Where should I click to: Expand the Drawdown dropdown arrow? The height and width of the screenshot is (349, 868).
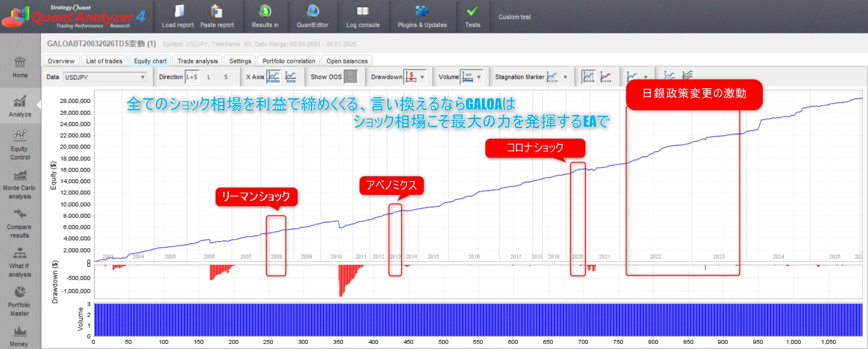pos(422,77)
